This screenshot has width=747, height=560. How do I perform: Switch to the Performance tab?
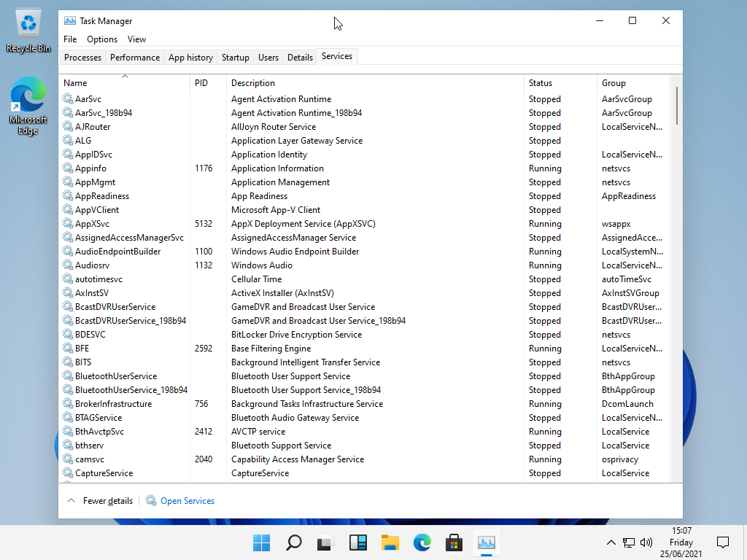click(135, 58)
